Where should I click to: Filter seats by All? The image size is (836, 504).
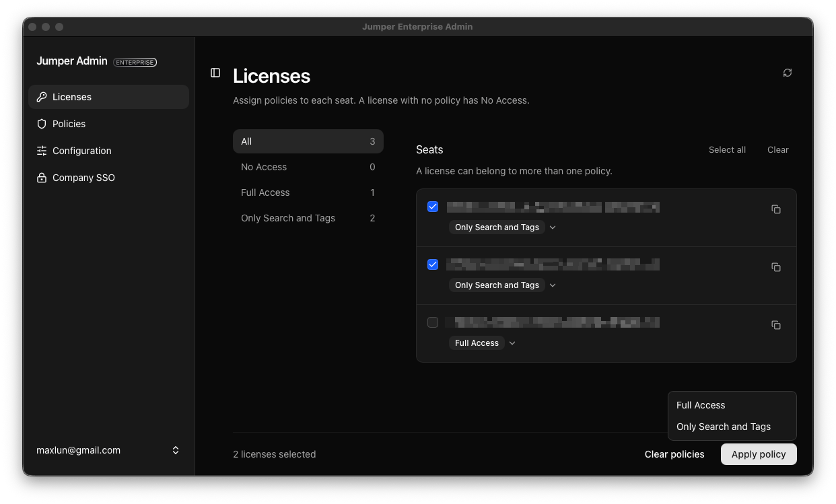pyautogui.click(x=308, y=141)
